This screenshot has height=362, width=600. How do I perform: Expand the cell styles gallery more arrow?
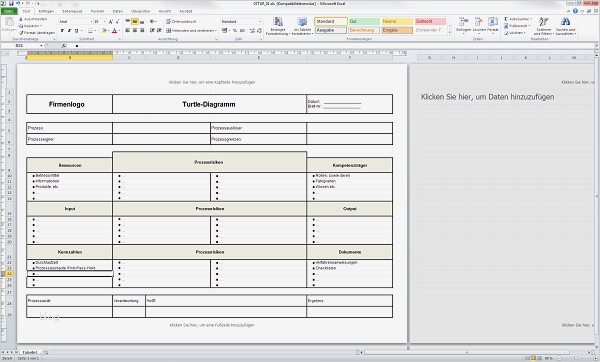coord(449,32)
